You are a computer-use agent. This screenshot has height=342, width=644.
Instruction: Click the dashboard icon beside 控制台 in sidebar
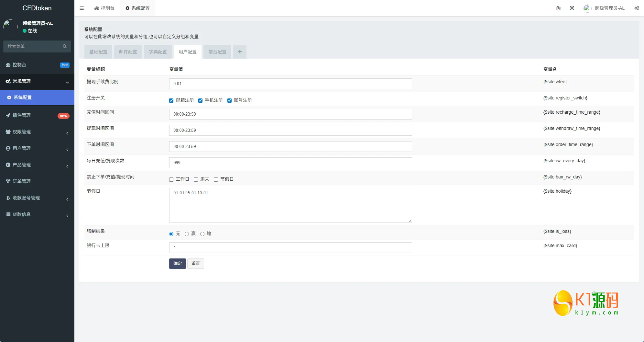[x=8, y=65]
